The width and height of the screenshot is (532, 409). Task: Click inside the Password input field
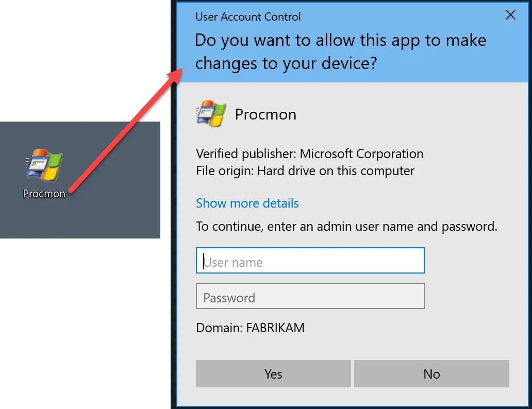click(309, 296)
